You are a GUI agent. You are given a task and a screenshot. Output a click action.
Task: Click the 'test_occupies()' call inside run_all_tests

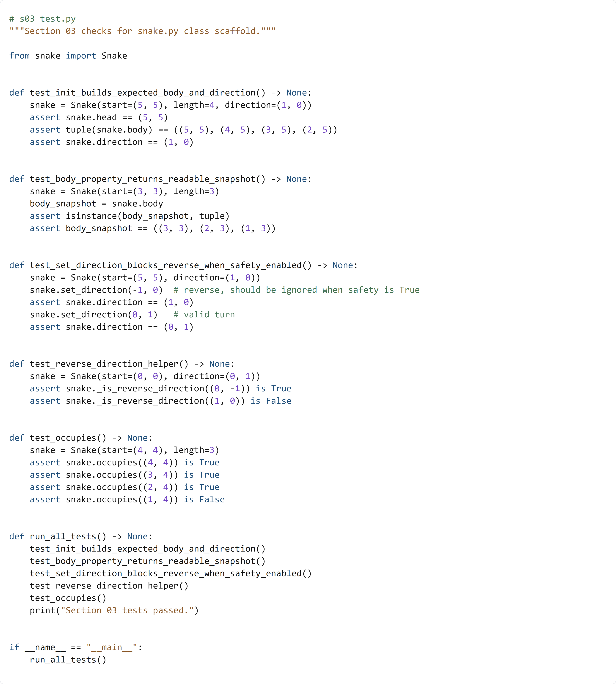click(68, 598)
